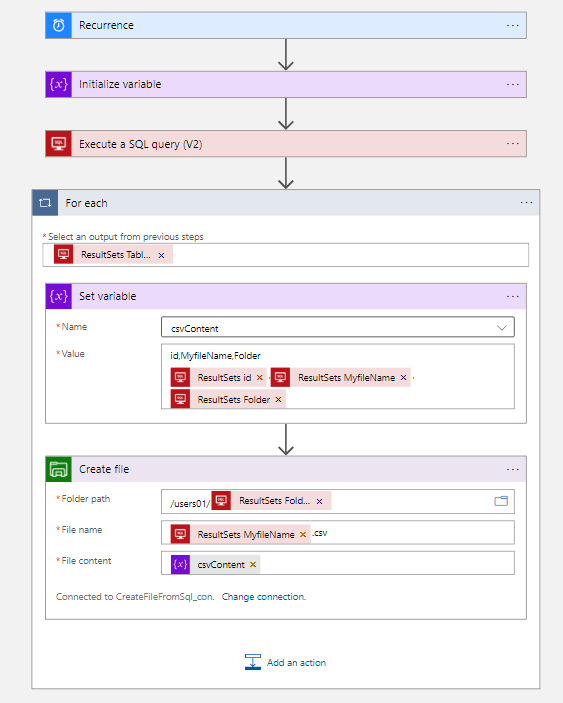Remove the ResultSets id token from Value
Viewport: 563px width, 703px height.
coord(260,378)
